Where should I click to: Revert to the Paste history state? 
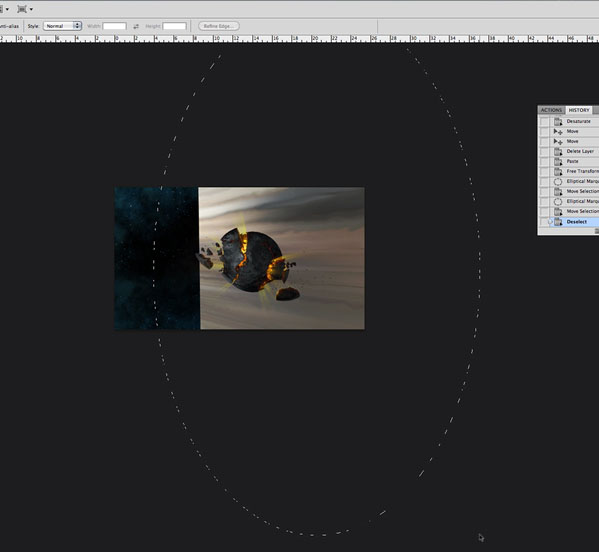[574, 161]
